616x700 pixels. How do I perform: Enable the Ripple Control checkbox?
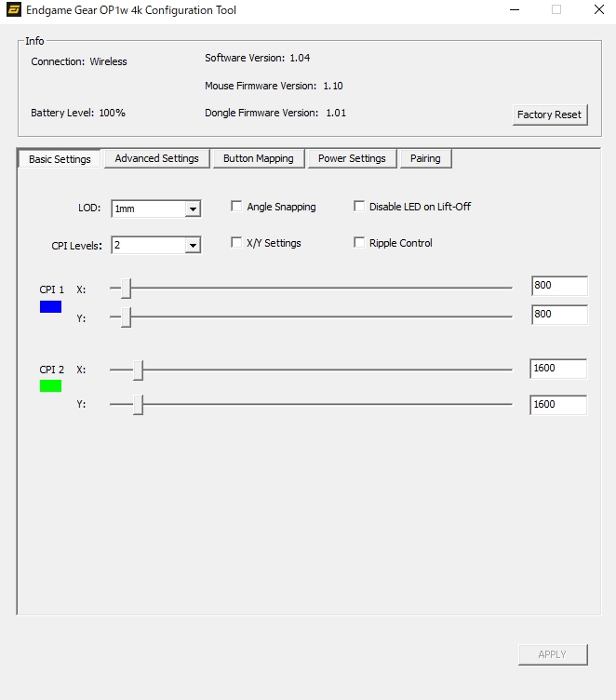pyautogui.click(x=359, y=243)
